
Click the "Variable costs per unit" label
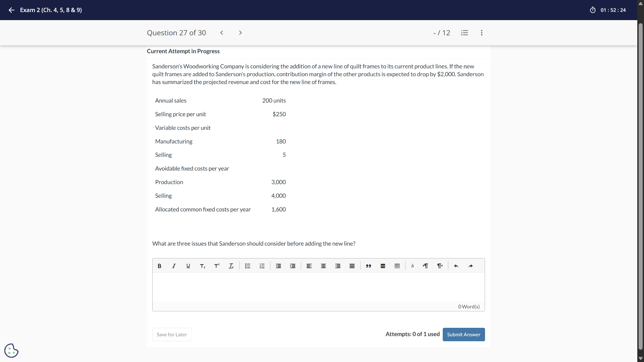tap(183, 128)
